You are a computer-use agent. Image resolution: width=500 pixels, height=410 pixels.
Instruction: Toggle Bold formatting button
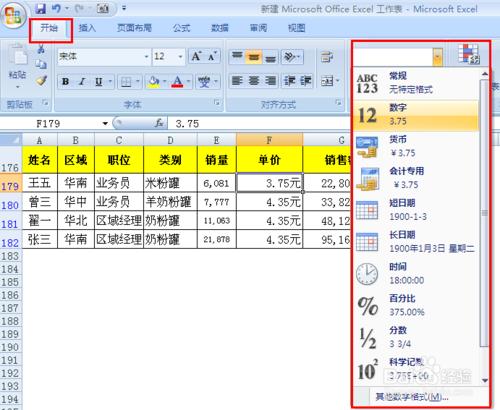click(66, 82)
